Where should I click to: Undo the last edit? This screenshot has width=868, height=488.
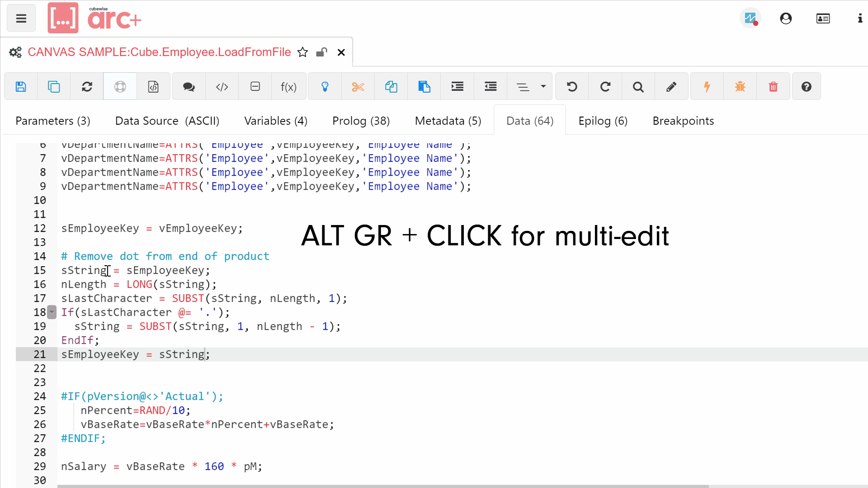click(571, 86)
